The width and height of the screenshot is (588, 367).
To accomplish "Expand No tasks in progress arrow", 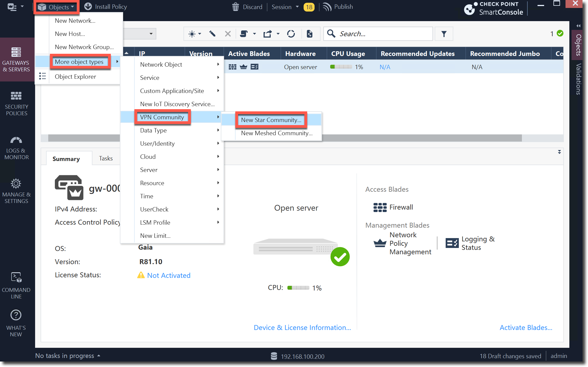I will click(99, 356).
